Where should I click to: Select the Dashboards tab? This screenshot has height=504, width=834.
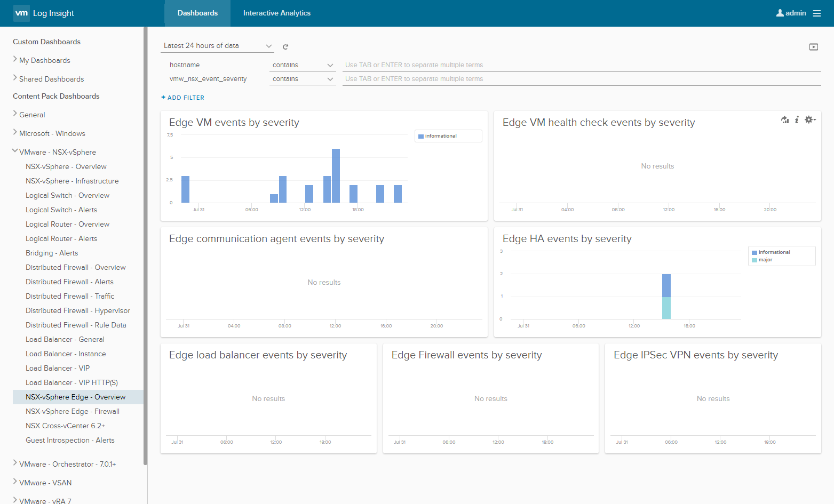197,13
